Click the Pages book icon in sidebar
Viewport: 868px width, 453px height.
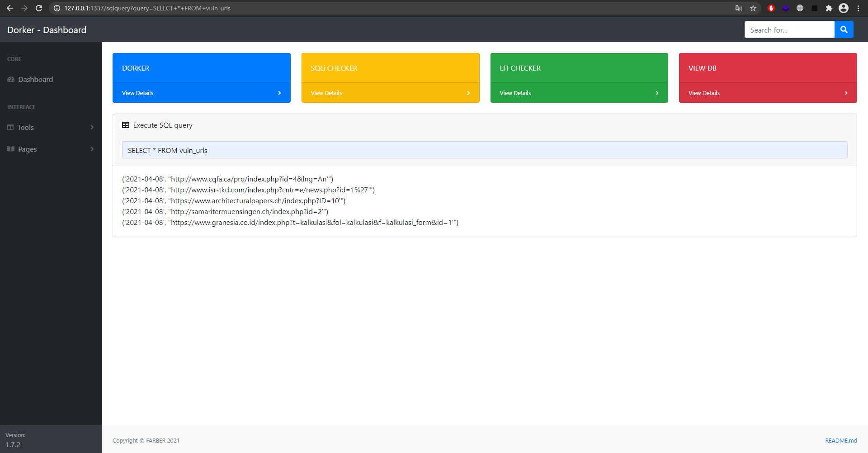[11, 149]
